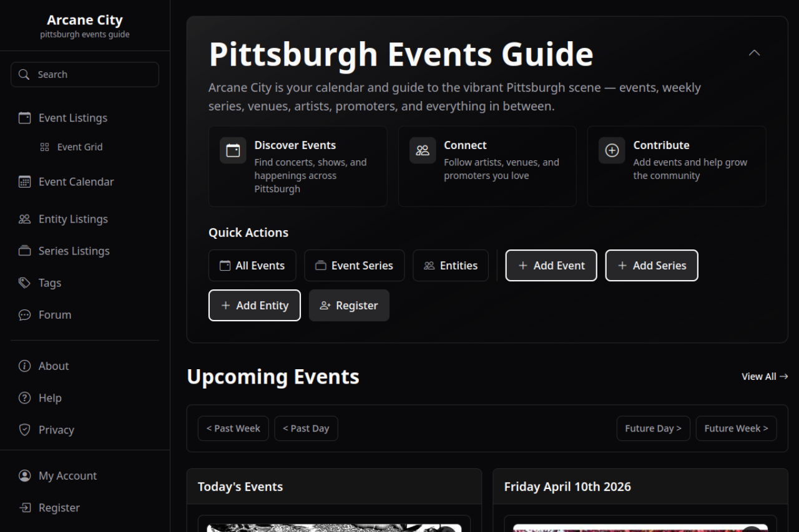Collapse the Pittsburgh Events Guide panel
Viewport: 799px width, 532px height.
click(754, 53)
